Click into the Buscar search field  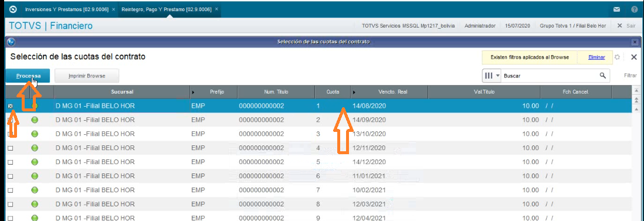pos(550,76)
